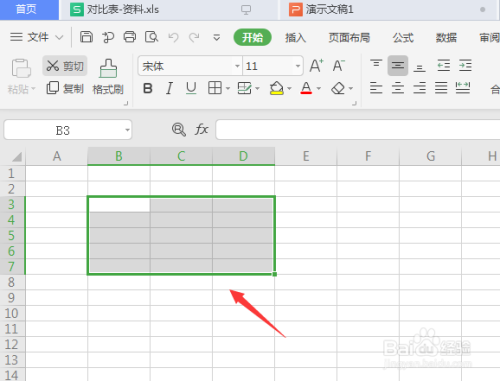Open the 公式 ribbon tab
Viewport: 500px width, 381px height.
click(403, 38)
